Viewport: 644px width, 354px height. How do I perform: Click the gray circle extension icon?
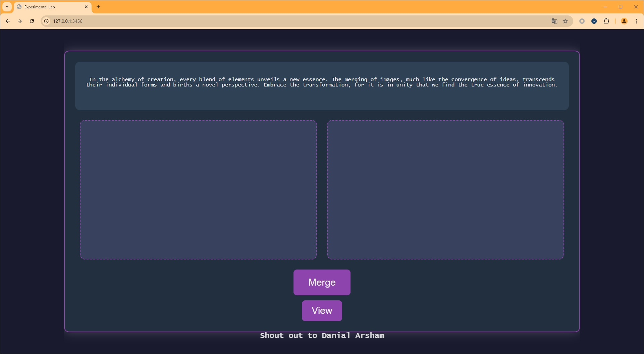click(582, 21)
